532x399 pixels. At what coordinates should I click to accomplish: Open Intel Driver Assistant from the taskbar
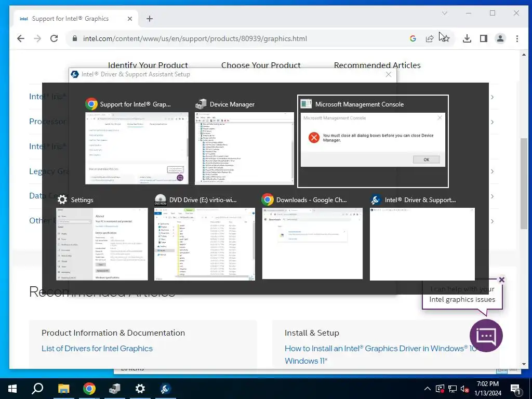(x=166, y=389)
